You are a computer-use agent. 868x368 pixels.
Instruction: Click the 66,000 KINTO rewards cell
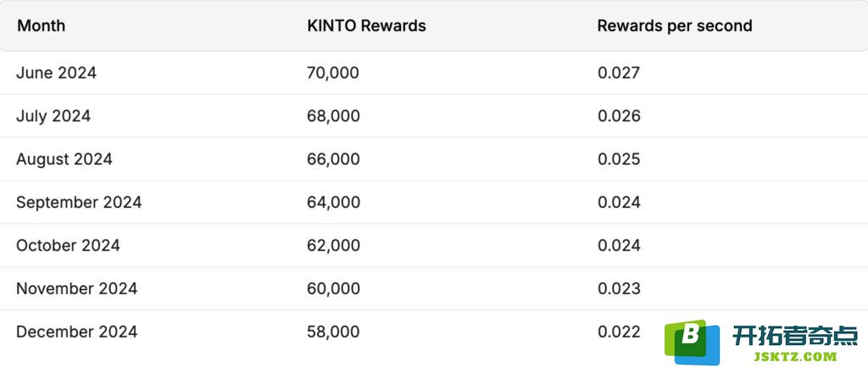pos(333,159)
